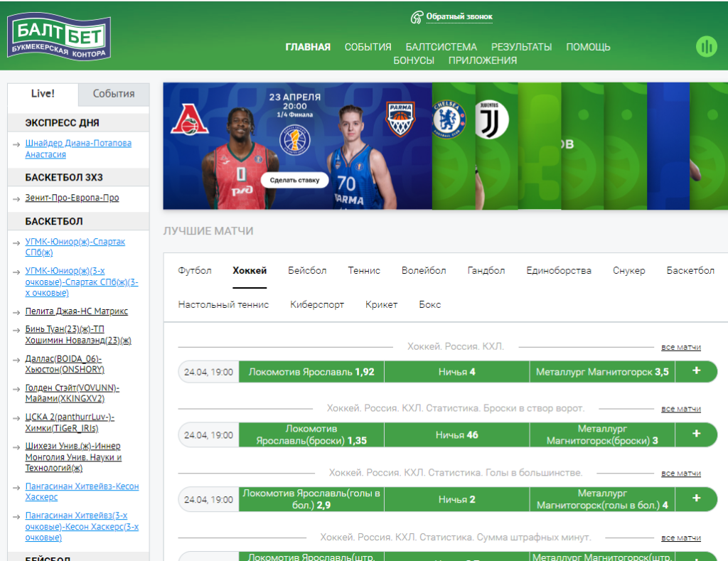The width and height of the screenshot is (728, 561).
Task: Click the Parma team logo on banner
Action: (x=400, y=119)
